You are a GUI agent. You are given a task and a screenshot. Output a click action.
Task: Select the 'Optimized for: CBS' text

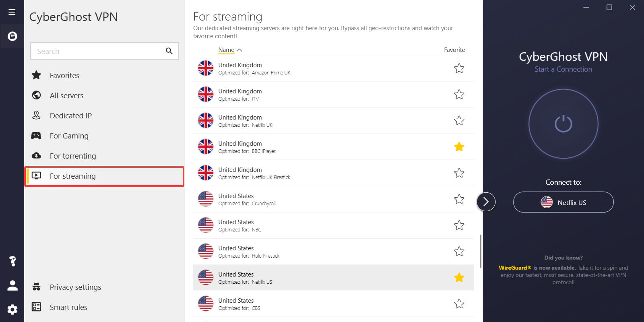(x=239, y=308)
